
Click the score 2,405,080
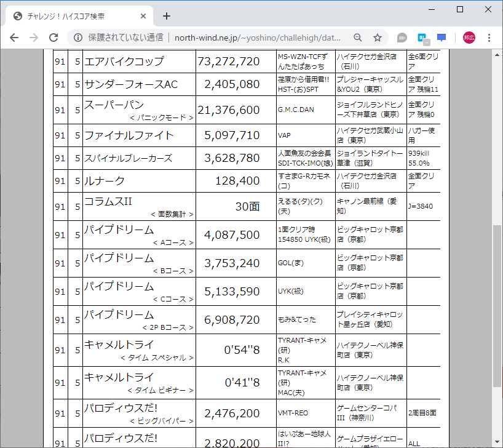tap(232, 84)
